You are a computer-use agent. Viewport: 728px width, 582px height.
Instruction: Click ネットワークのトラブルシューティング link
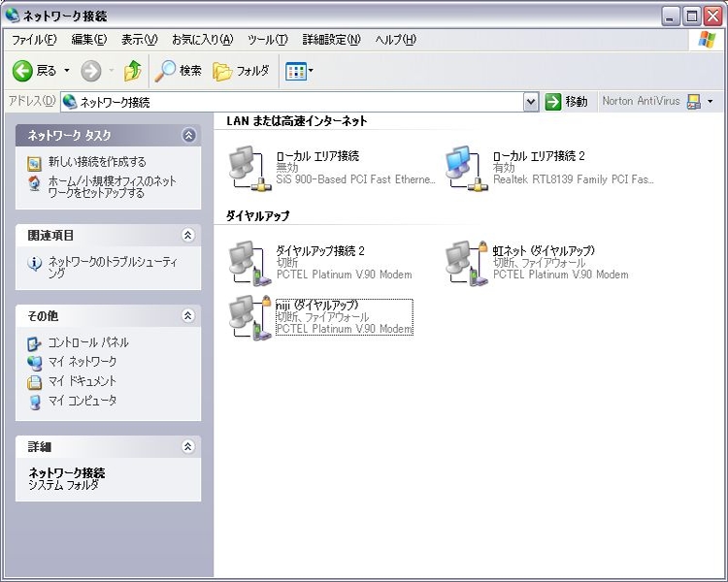(x=113, y=268)
